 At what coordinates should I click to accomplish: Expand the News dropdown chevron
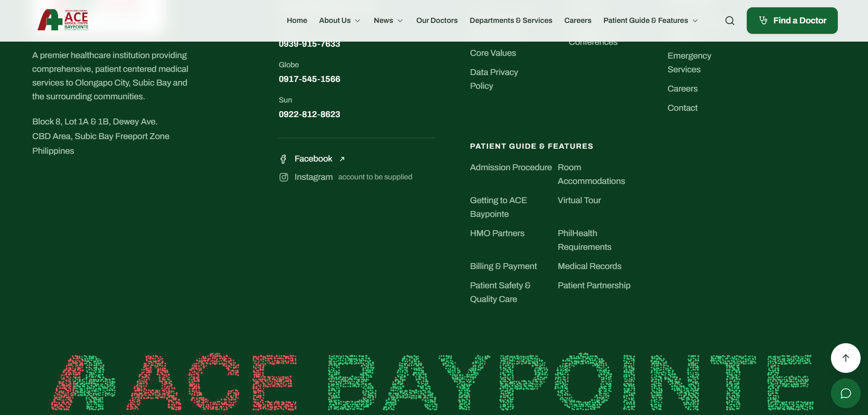(x=400, y=21)
